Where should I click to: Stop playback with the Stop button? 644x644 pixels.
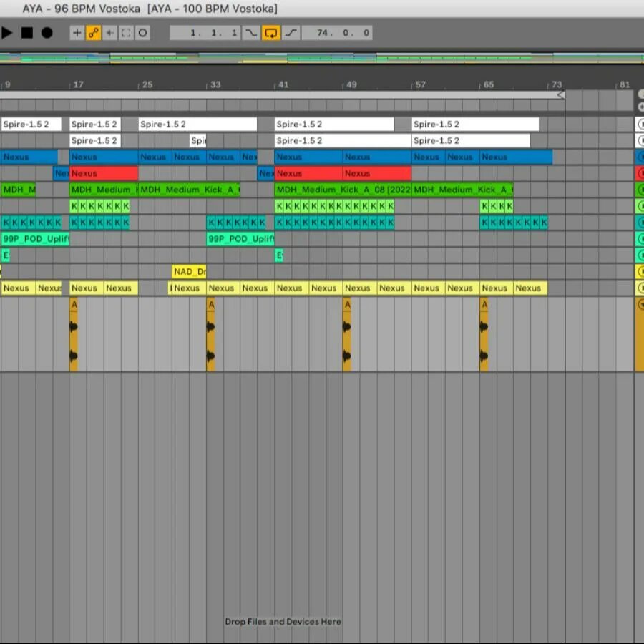pyautogui.click(x=27, y=33)
